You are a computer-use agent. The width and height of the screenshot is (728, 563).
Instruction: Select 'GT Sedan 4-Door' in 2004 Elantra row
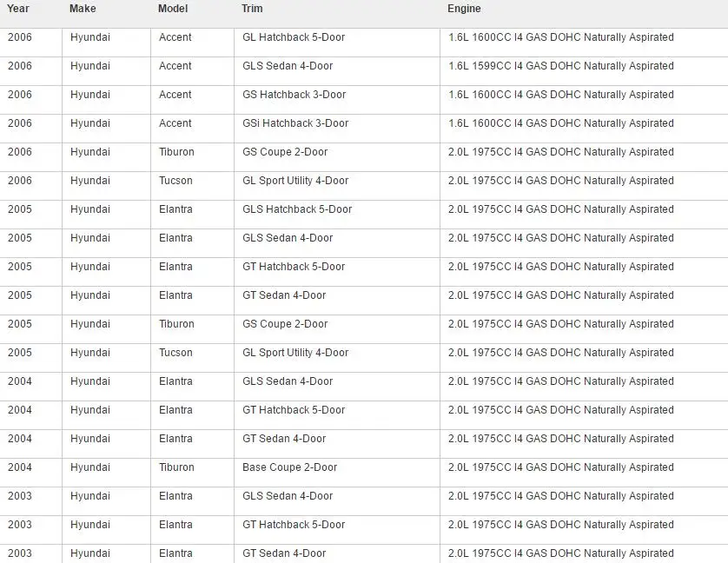pos(284,439)
